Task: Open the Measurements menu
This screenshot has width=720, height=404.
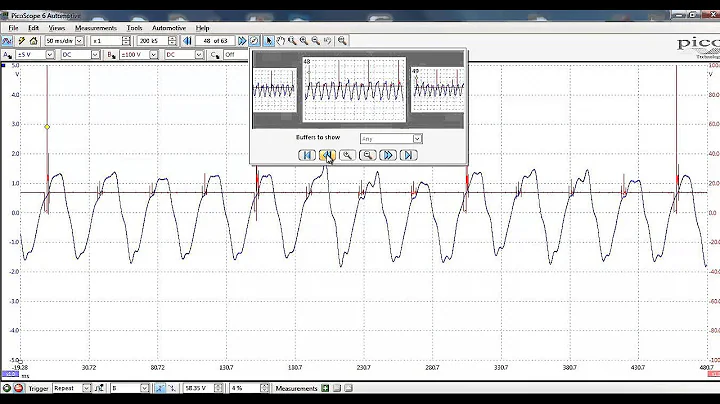Action: coord(96,28)
